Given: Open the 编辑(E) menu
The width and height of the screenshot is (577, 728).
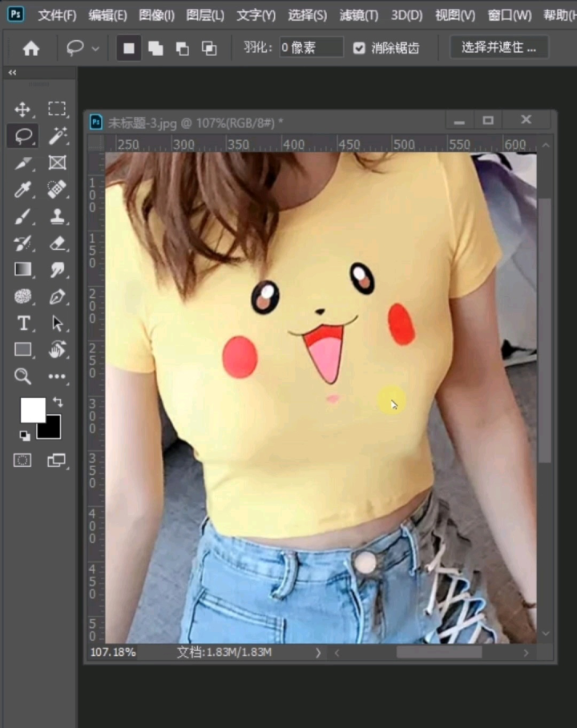Looking at the screenshot, I should point(107,15).
